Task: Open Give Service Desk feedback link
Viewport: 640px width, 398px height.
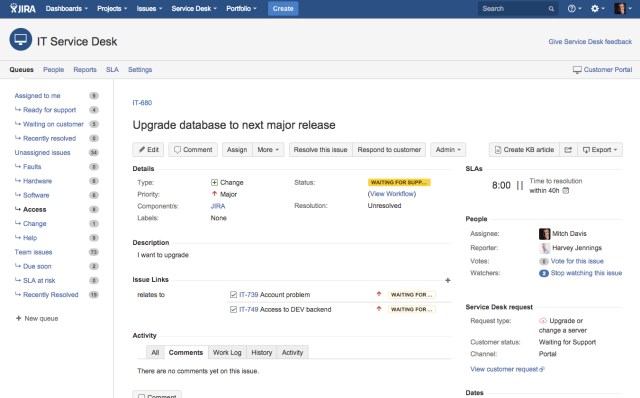Action: [x=590, y=42]
